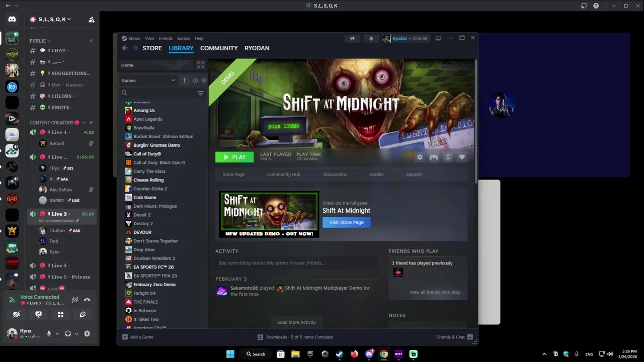
Task: Open View menu in Steam
Action: pos(149,38)
